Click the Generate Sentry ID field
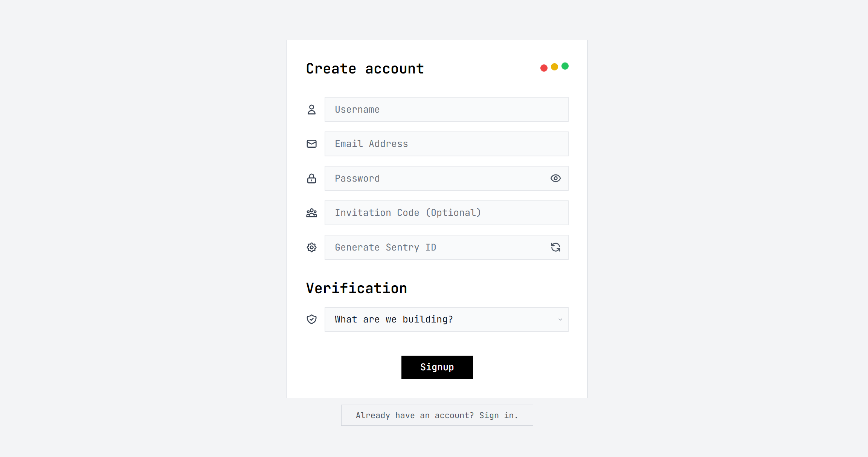The width and height of the screenshot is (868, 457). [x=437, y=248]
